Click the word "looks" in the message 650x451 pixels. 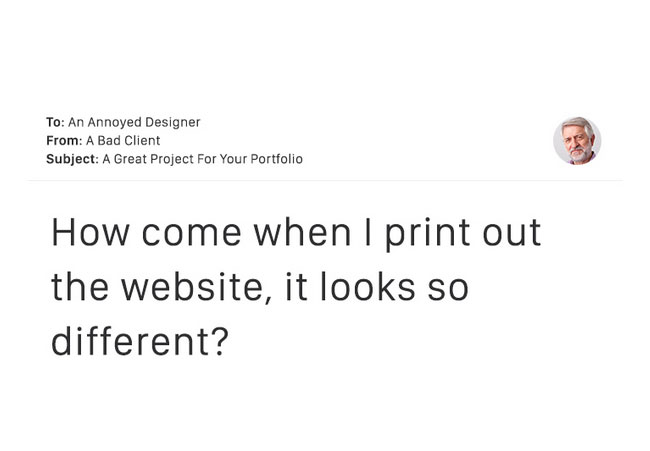(x=367, y=286)
